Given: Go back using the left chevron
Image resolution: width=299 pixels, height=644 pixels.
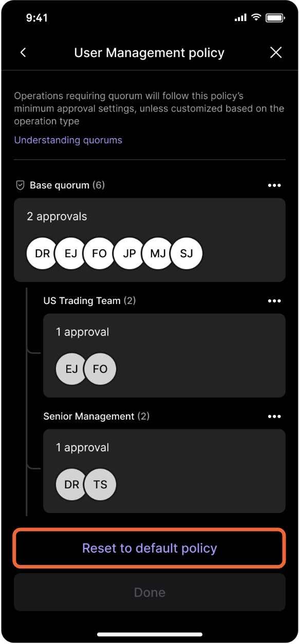Looking at the screenshot, I should 23,52.
